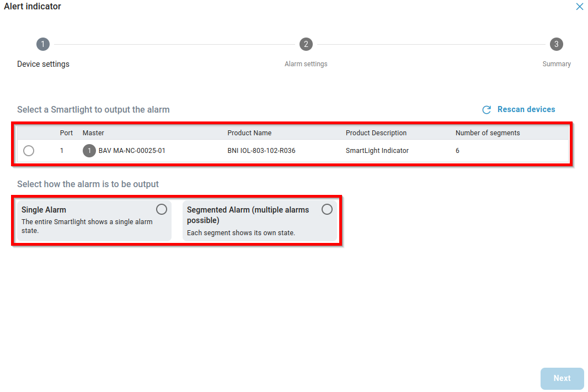Screen dimensions: 588x392
Task: Click the Number of segments column header
Action: 487,133
